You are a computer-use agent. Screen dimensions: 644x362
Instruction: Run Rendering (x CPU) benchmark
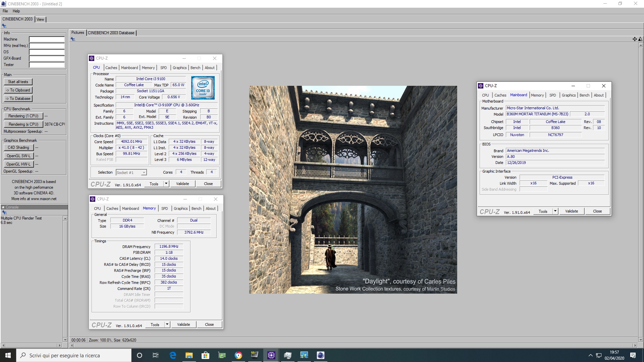click(x=23, y=124)
